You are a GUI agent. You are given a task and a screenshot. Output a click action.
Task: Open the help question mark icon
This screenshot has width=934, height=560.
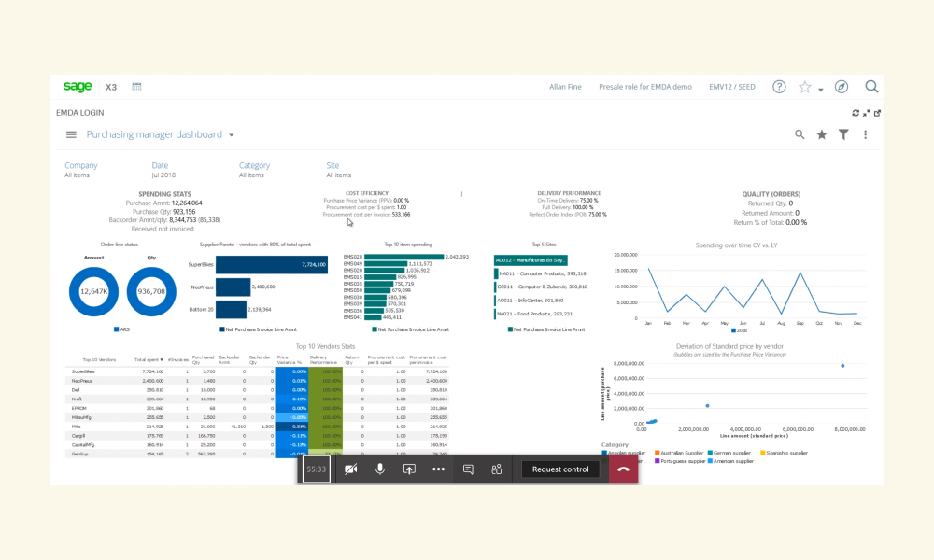coord(779,87)
